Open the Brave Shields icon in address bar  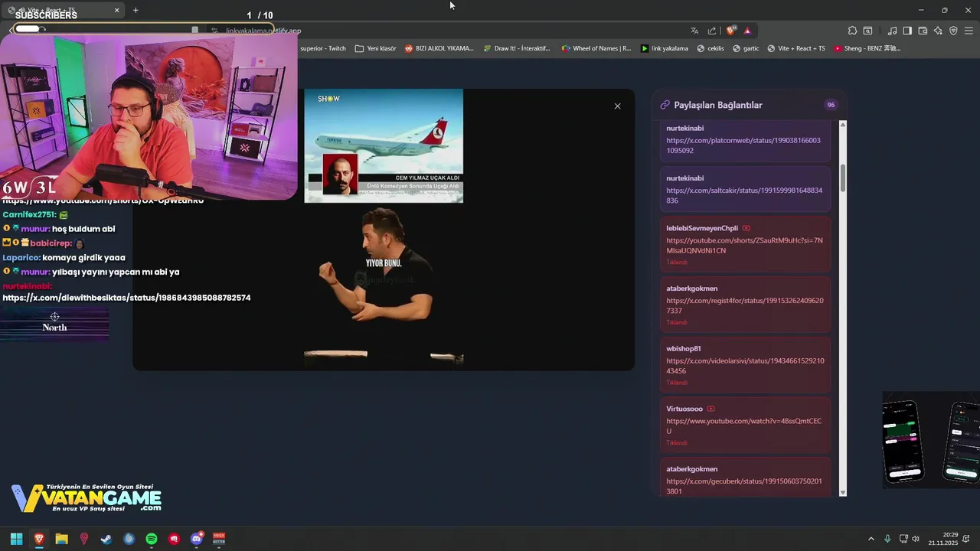[730, 31]
